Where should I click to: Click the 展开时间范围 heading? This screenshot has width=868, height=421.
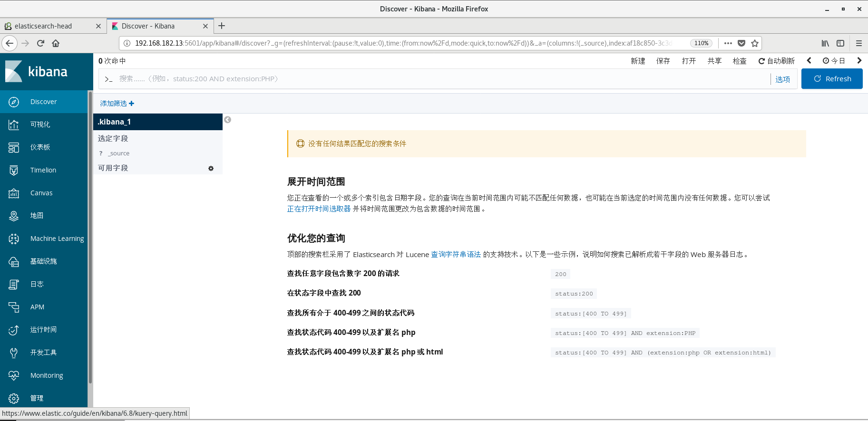click(x=316, y=182)
